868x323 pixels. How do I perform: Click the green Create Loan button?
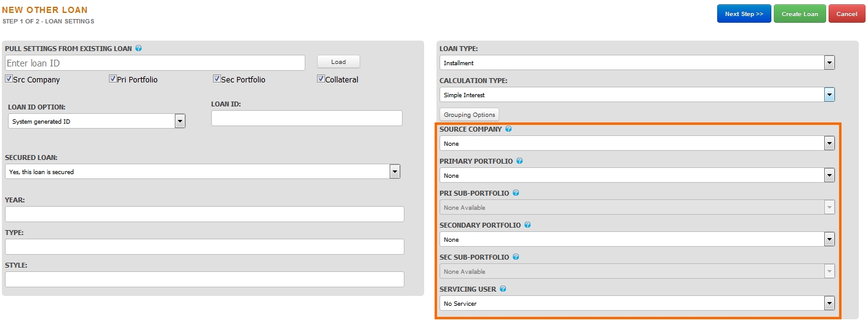coord(800,14)
